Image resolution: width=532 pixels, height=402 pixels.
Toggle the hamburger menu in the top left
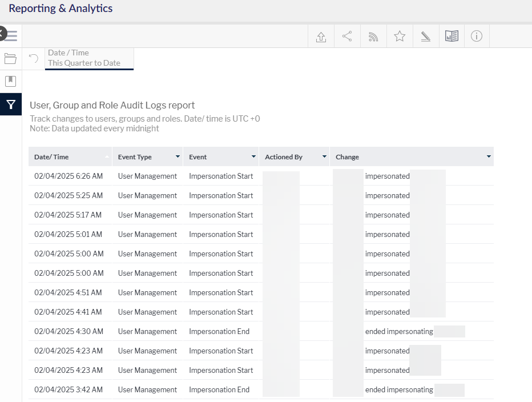click(x=11, y=36)
